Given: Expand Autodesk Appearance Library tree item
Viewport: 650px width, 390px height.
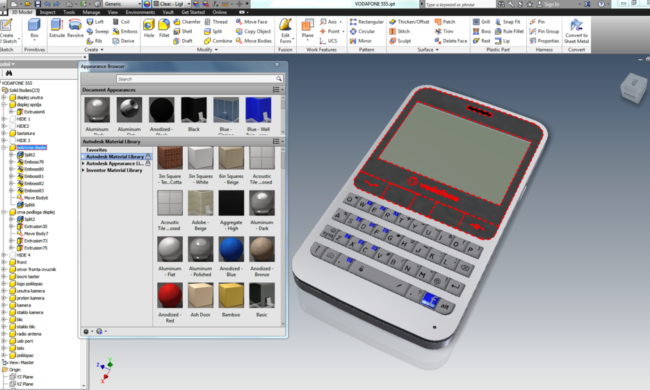Looking at the screenshot, I should tap(83, 164).
